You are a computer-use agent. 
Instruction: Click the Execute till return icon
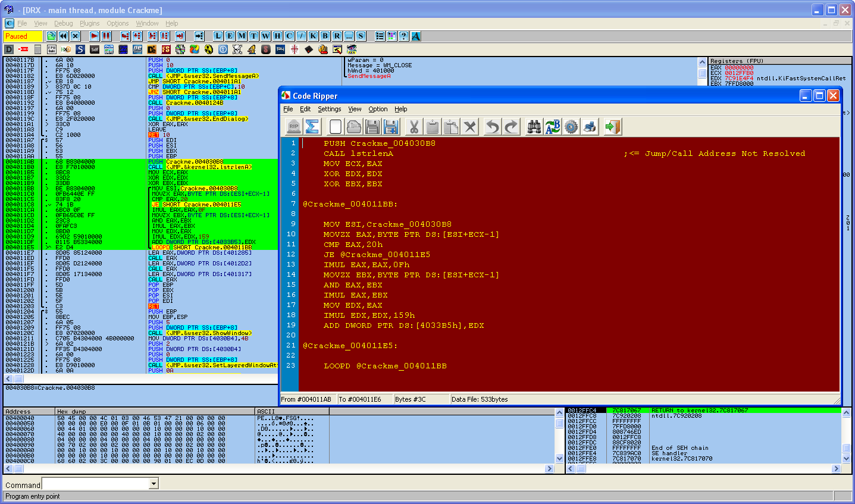click(x=180, y=36)
